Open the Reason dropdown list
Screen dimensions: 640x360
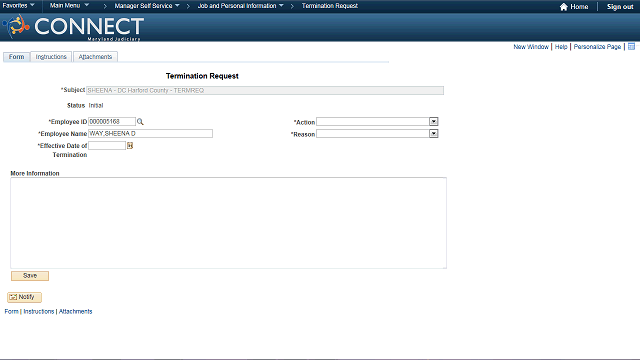(x=433, y=133)
